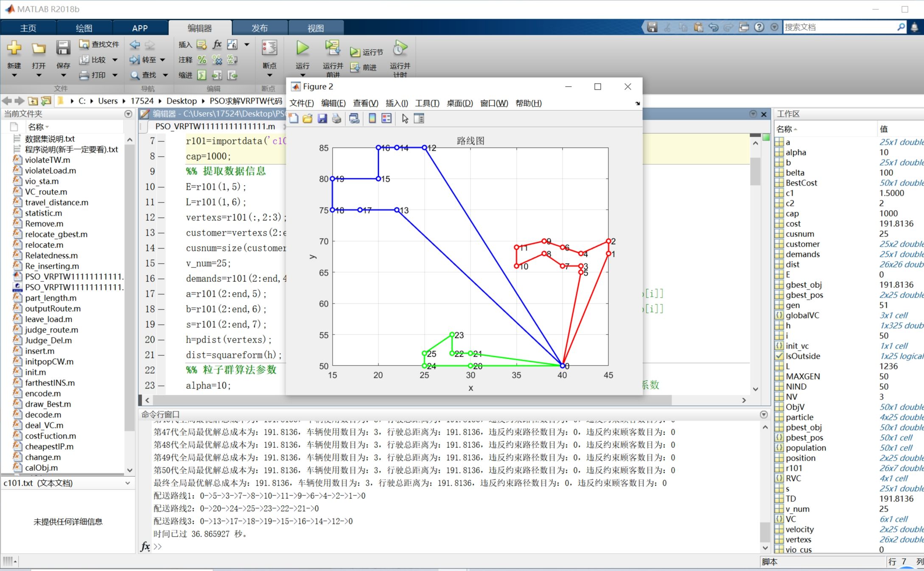This screenshot has height=571, width=924.
Task: Open Property Inspector icon in Figure toolbar
Action: [419, 118]
